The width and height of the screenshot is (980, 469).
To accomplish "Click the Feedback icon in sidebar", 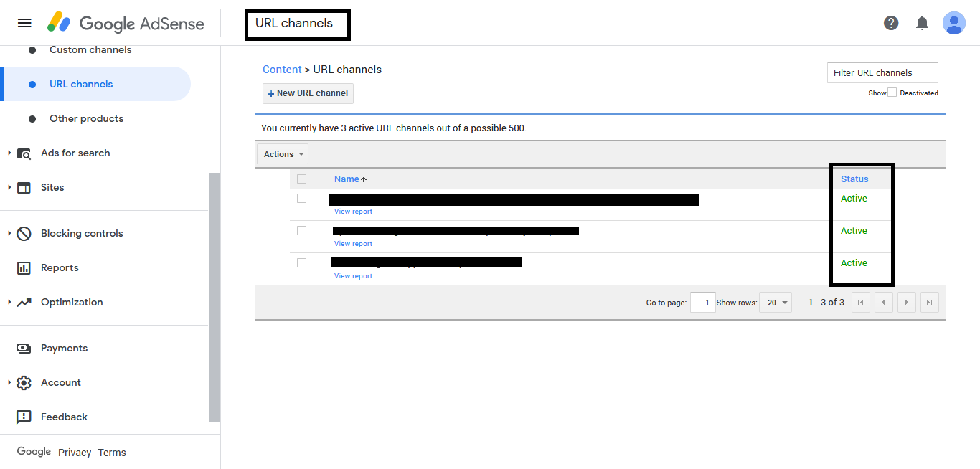I will (24, 417).
